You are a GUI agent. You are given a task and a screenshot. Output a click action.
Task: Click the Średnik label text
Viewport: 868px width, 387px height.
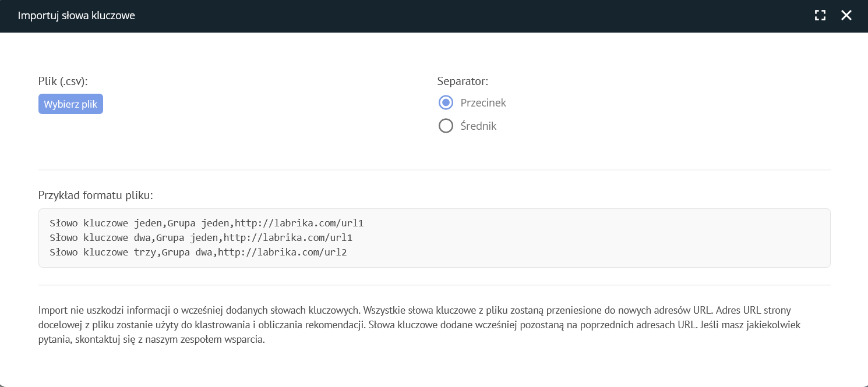[x=478, y=126]
